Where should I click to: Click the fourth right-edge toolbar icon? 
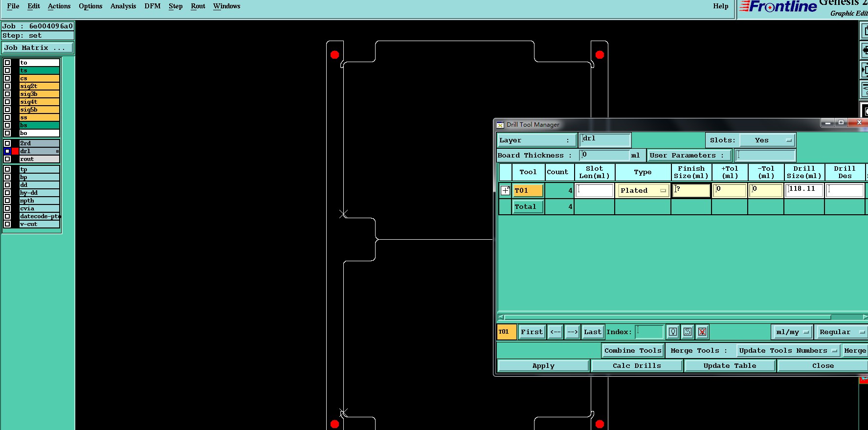tap(864, 89)
